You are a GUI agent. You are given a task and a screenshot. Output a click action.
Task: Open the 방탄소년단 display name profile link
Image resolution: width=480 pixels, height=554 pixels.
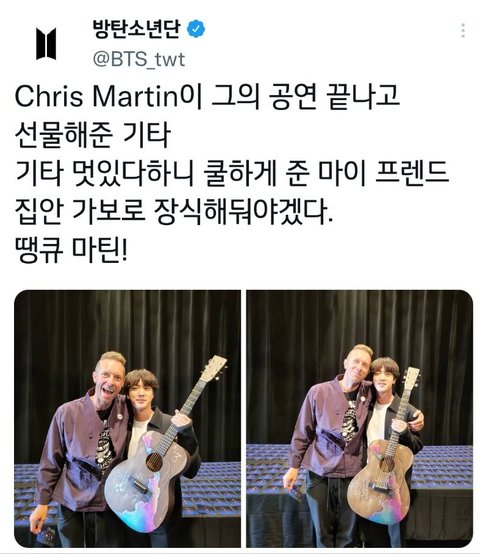137,29
